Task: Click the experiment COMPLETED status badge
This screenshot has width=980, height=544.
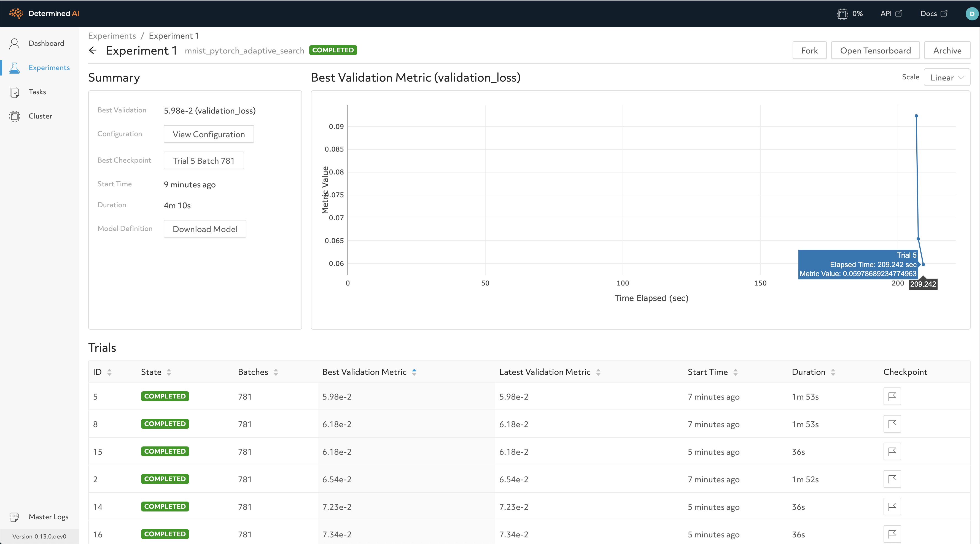Action: pos(333,50)
